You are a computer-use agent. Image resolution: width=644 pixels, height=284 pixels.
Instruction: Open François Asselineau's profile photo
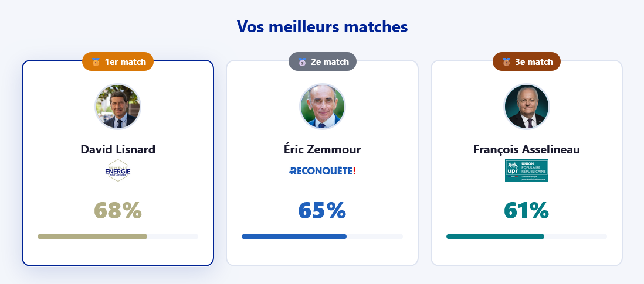pyautogui.click(x=527, y=107)
